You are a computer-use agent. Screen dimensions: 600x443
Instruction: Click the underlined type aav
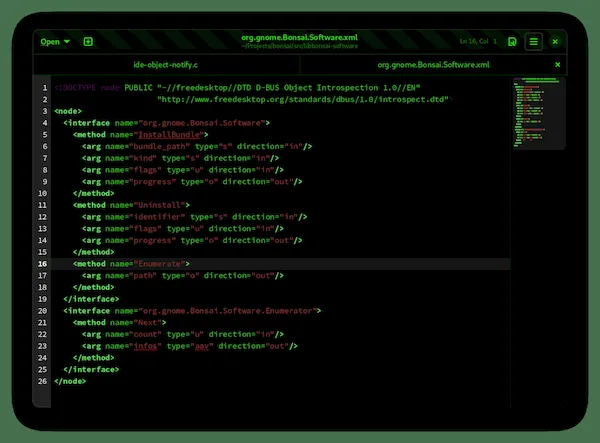tap(202, 346)
